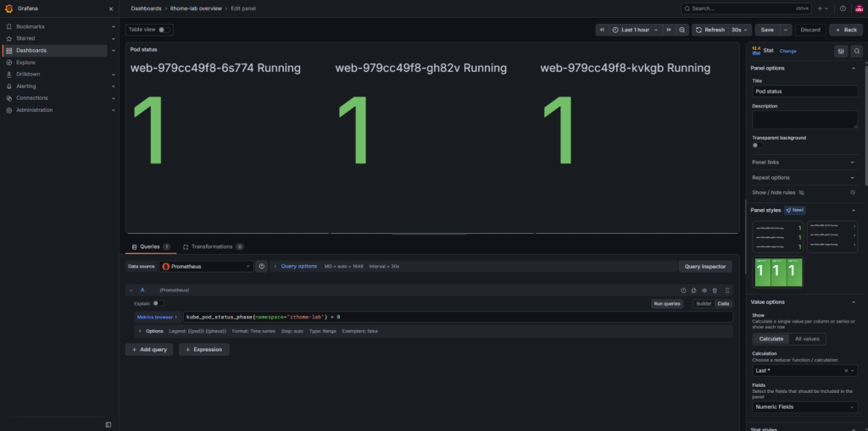Open Explore in the sidebar

25,63
